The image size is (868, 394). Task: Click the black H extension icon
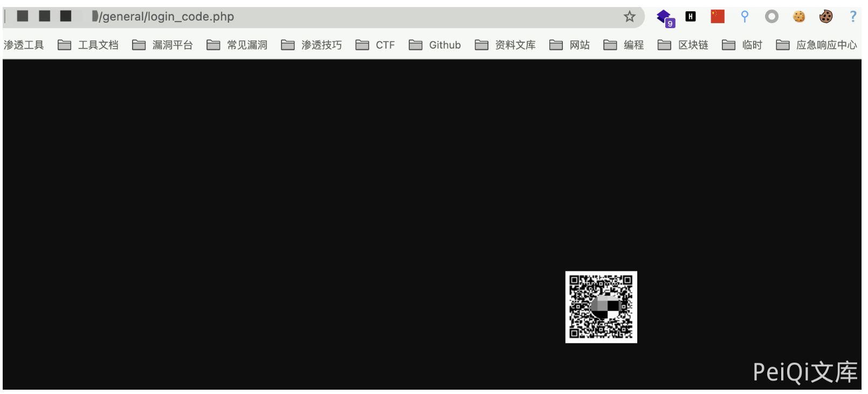(690, 17)
